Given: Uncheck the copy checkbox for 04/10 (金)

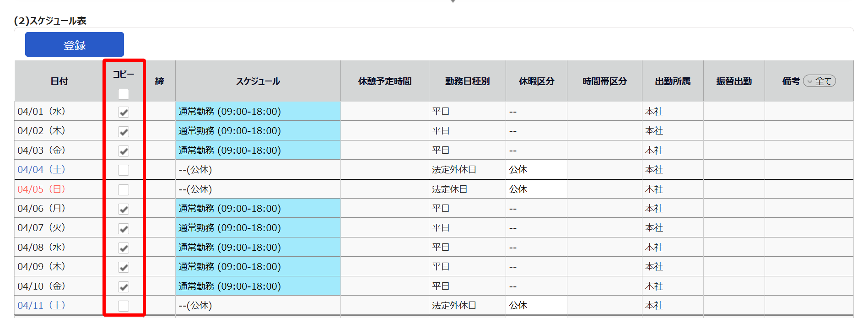Looking at the screenshot, I should [x=124, y=287].
